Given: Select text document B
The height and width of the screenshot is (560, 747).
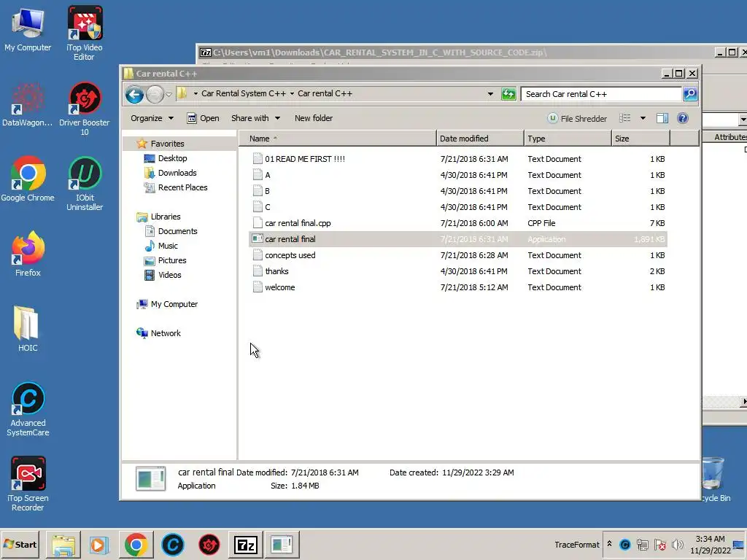Looking at the screenshot, I should [267, 191].
